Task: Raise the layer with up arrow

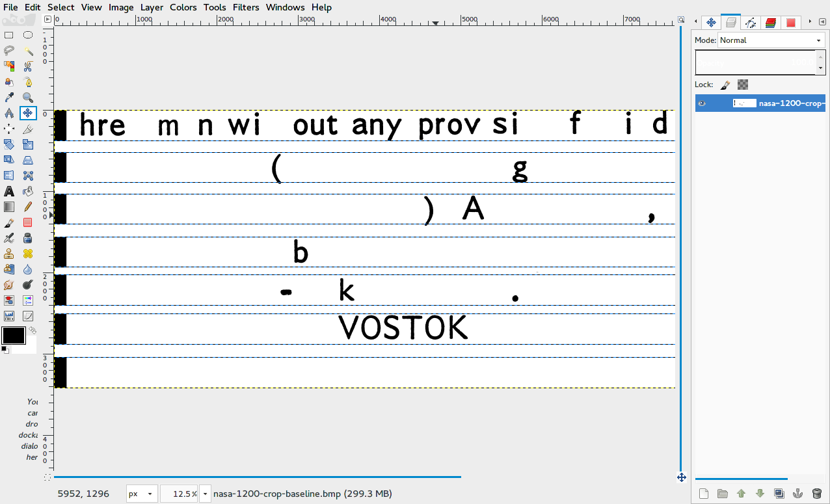Action: 741,494
